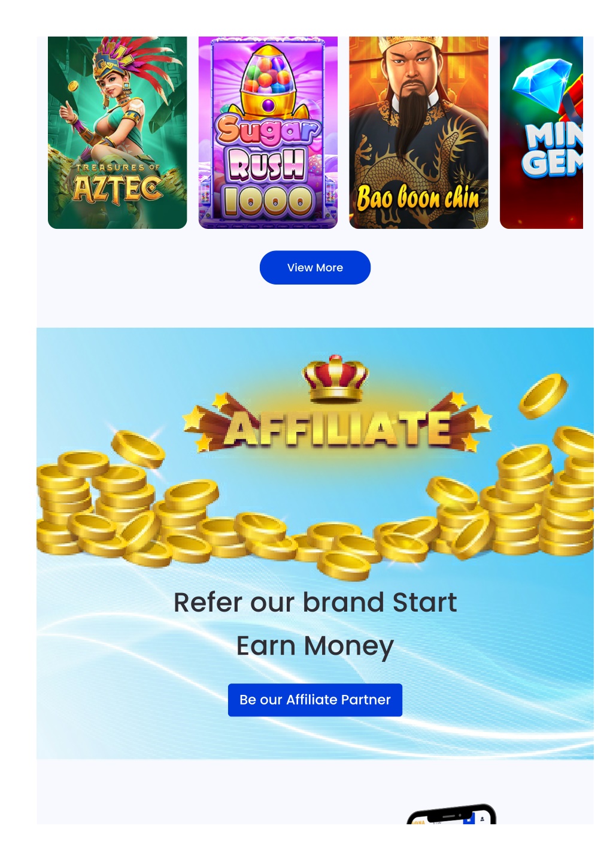Click the "Bao boon chin" yellow title text
613x868 pixels.
[x=418, y=198]
